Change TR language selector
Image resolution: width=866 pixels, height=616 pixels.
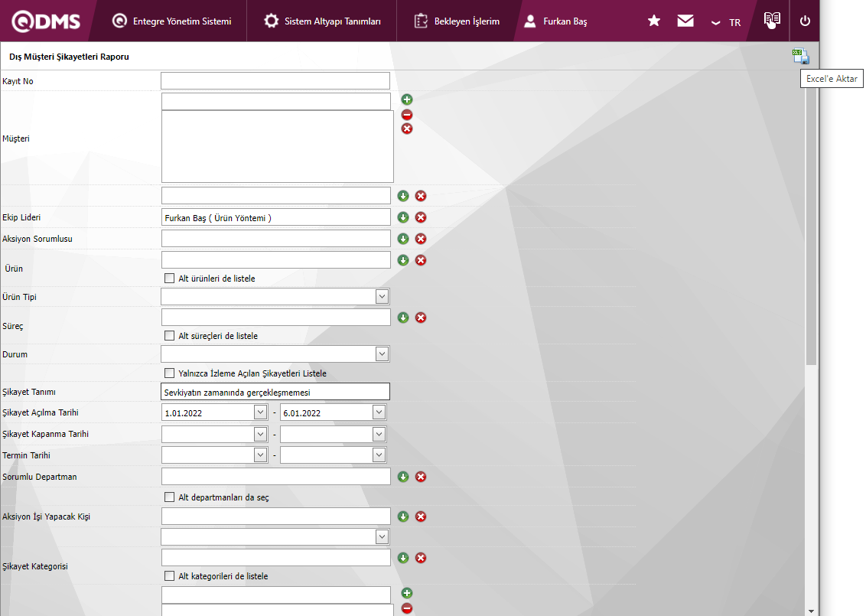[726, 23]
